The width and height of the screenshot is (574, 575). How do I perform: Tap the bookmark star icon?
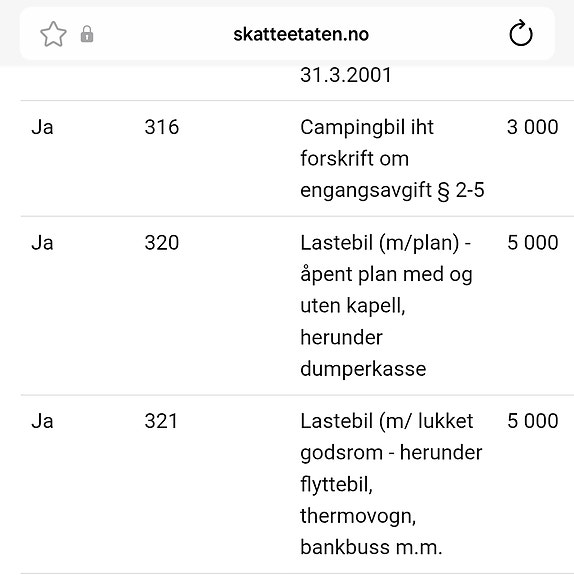click(x=53, y=34)
